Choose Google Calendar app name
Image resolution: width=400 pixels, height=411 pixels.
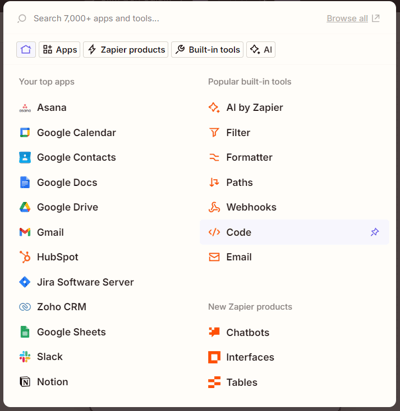[x=76, y=133]
